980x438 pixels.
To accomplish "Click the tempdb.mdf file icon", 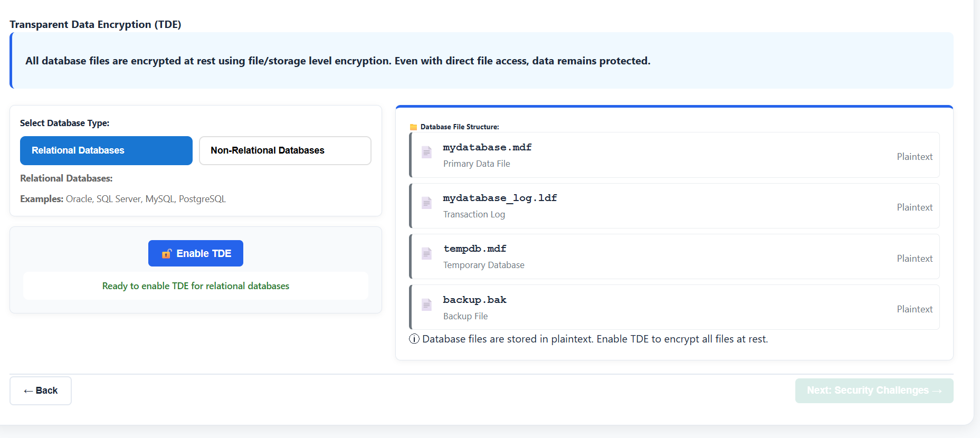I will pos(426,254).
